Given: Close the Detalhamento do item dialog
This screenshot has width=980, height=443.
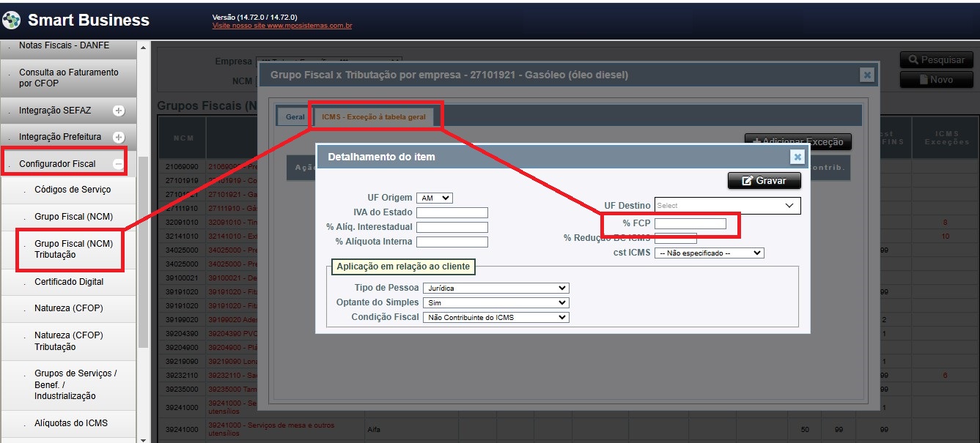Looking at the screenshot, I should 797,157.
